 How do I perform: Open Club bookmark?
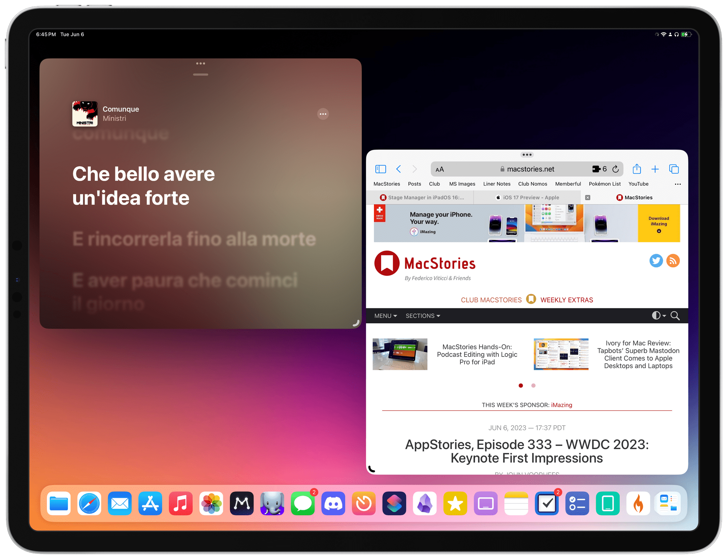434,184
